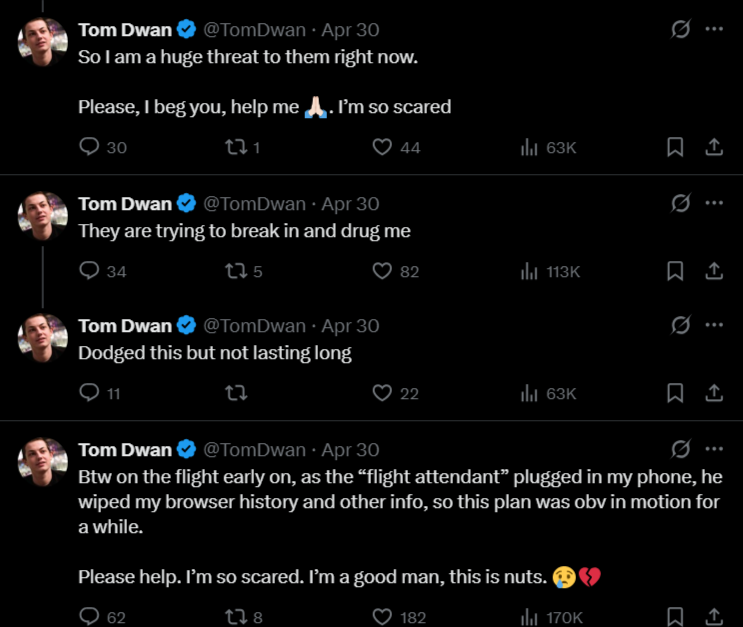Open Grok icon on "flight attendant" tweet
The height and width of the screenshot is (627, 743).
coord(680,448)
